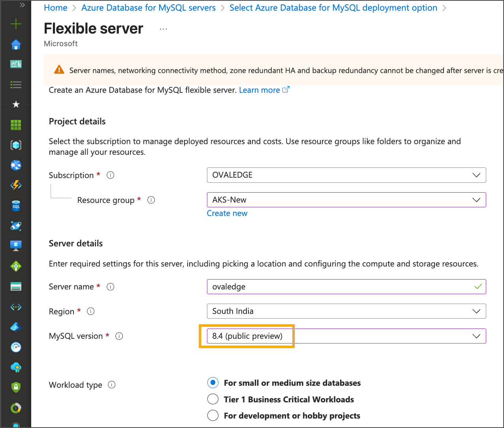Screen dimensions: 504x428
Task: Click the green Create a resource plus icon
Action: (16, 24)
